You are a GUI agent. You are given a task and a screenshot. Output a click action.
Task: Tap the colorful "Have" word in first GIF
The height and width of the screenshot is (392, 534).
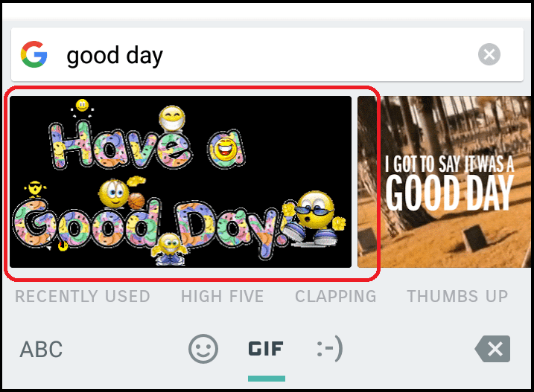tap(121, 146)
